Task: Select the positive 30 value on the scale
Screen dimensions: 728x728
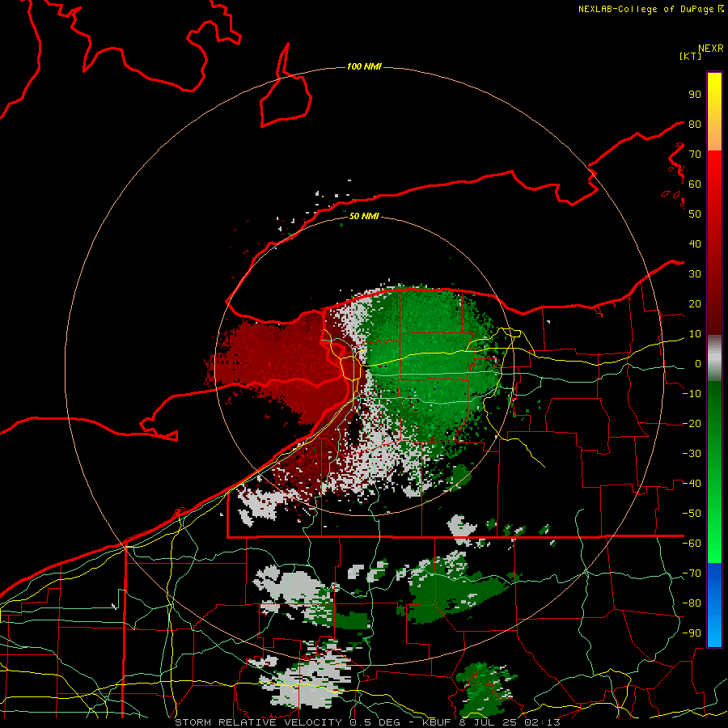Action: coord(695,274)
